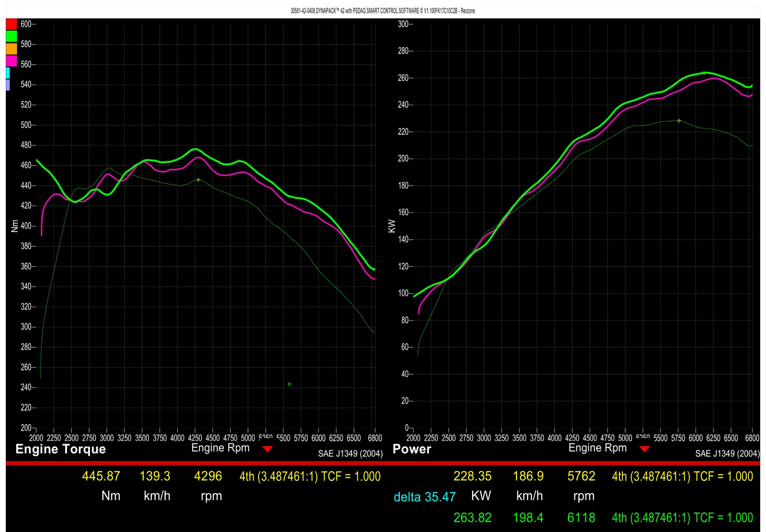The width and height of the screenshot is (766, 532).
Task: Select the cyan run color swatch
Action: [x=8, y=73]
